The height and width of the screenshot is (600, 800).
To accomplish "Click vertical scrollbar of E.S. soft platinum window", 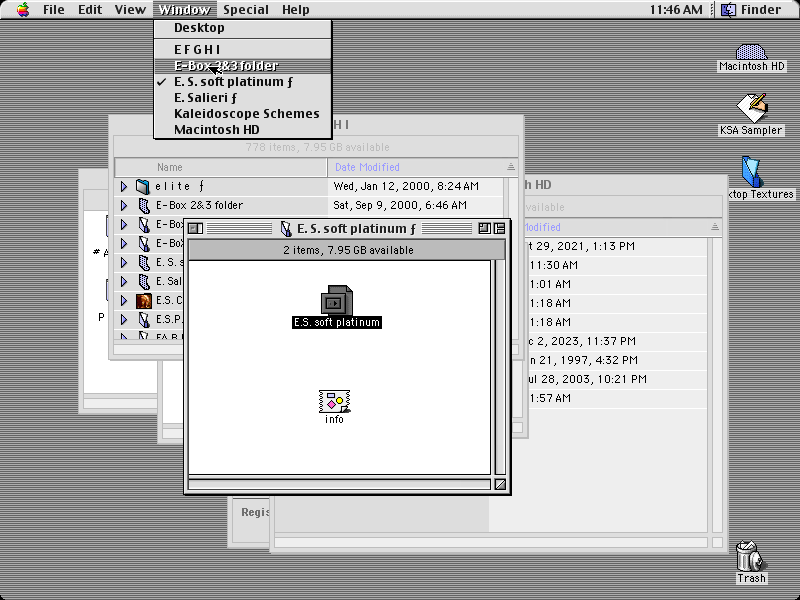I will [499, 367].
